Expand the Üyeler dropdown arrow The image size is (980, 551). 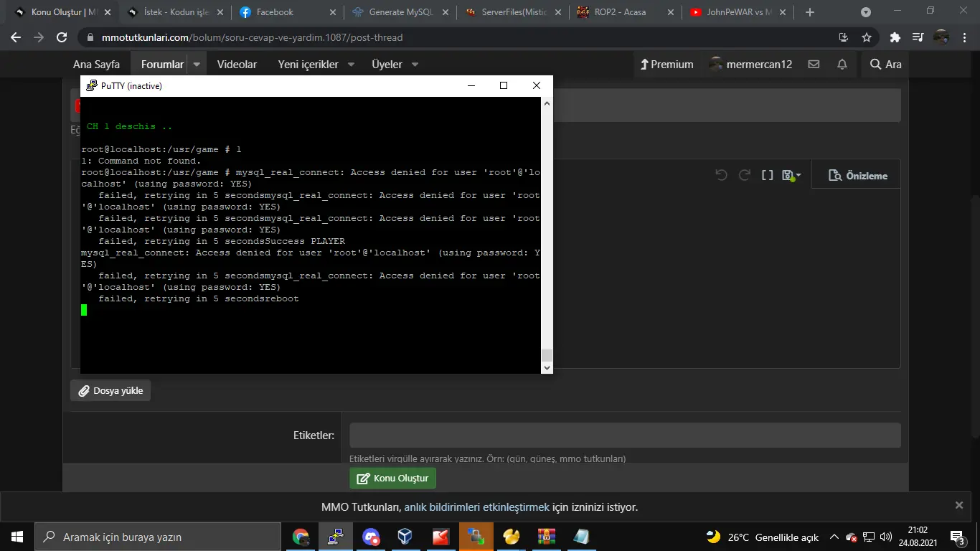(x=413, y=64)
